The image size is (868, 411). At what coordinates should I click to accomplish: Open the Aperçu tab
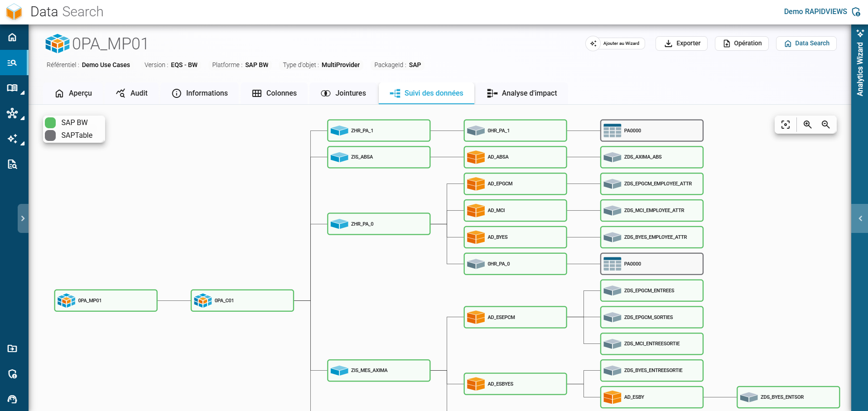73,93
